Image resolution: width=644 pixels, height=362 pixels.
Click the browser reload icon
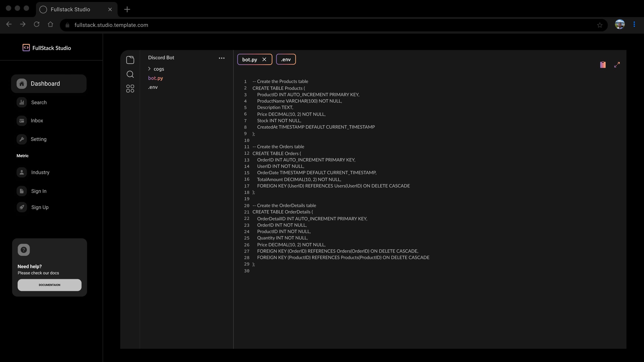click(x=37, y=24)
